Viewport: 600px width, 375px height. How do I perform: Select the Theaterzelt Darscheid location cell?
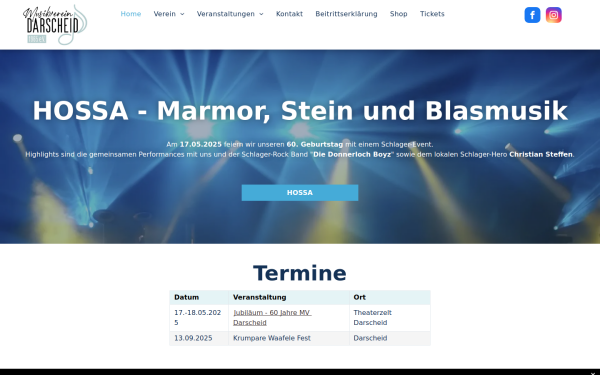[x=390, y=318]
